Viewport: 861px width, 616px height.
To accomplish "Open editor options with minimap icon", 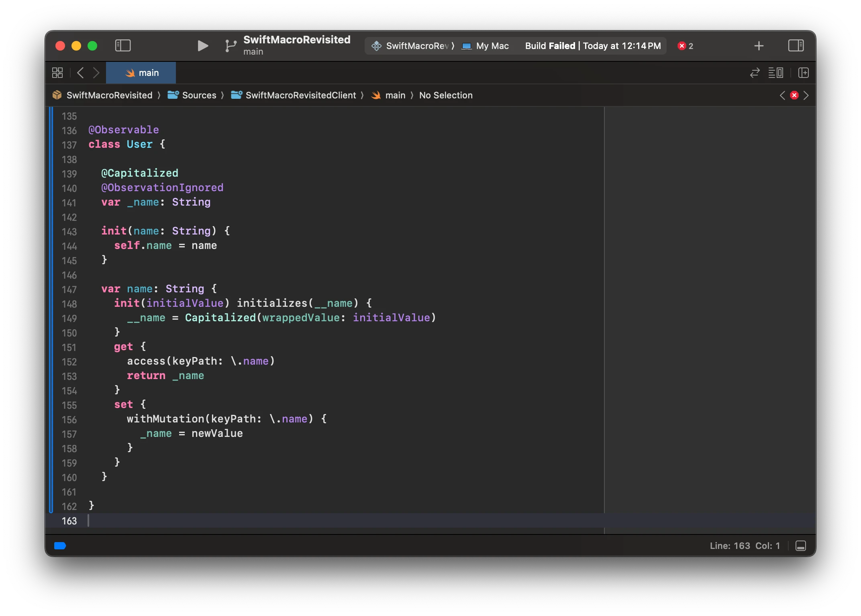I will click(x=775, y=73).
